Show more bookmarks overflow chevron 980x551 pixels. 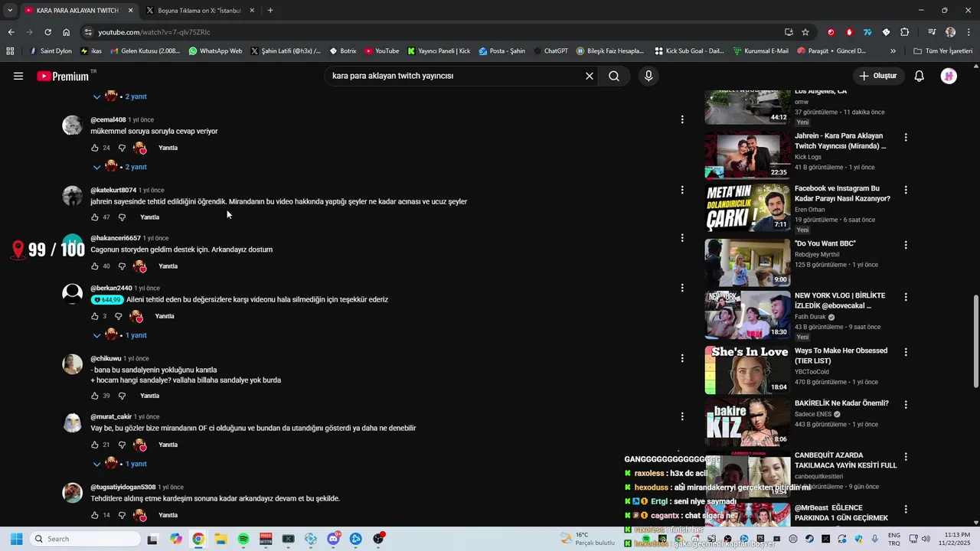click(x=893, y=51)
